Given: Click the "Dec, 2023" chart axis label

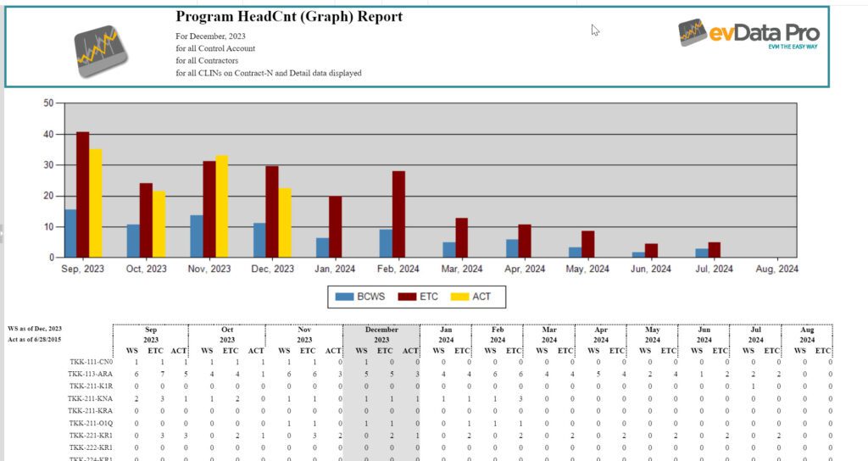Looking at the screenshot, I should [x=272, y=269].
